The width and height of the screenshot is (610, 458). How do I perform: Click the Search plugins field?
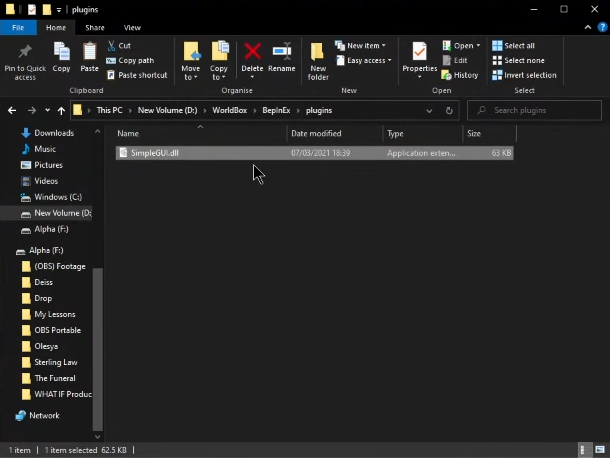[534, 111]
